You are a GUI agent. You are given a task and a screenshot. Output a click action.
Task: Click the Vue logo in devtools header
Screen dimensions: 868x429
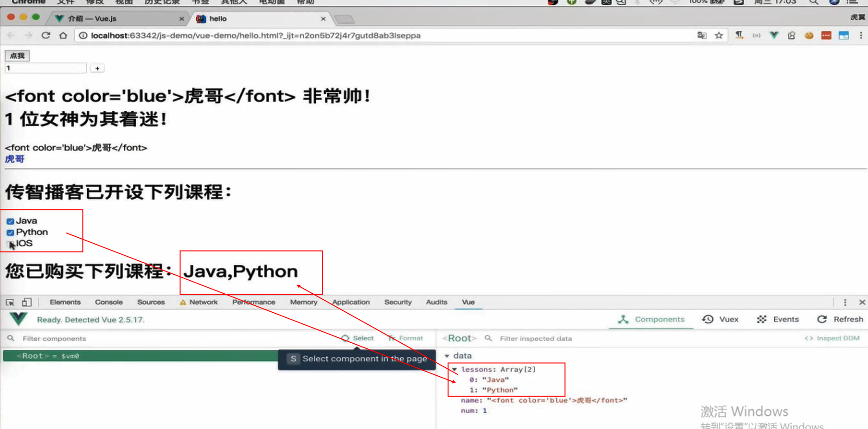[18, 319]
